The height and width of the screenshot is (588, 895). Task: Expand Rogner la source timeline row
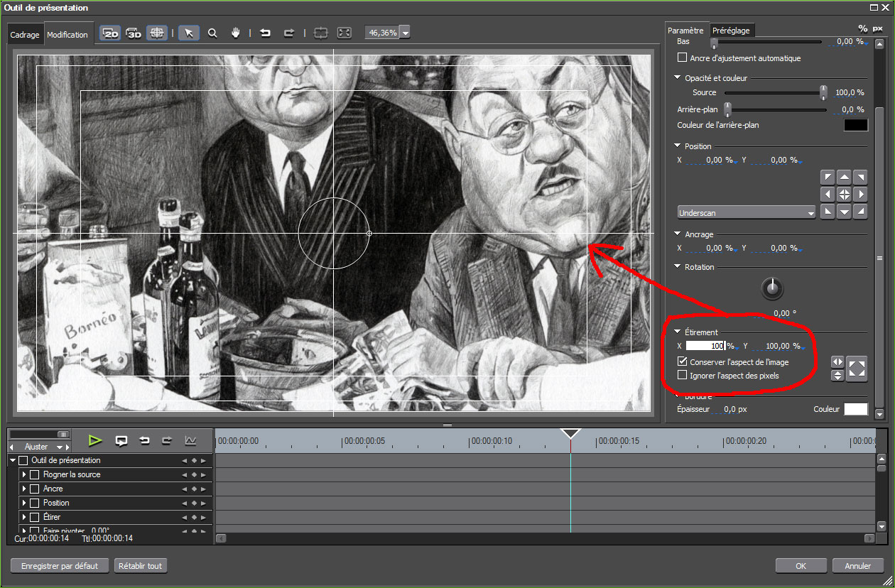click(24, 474)
